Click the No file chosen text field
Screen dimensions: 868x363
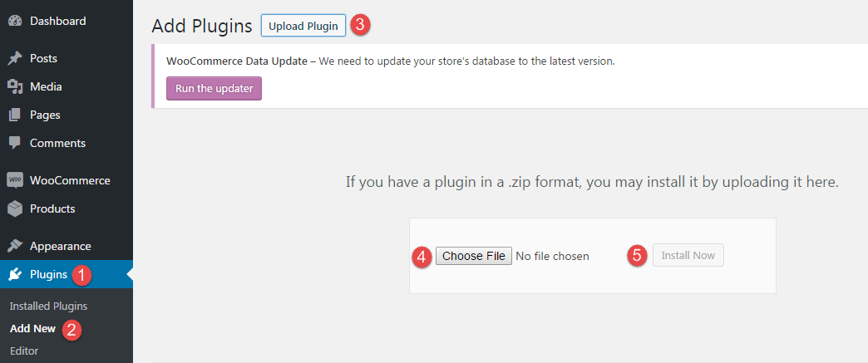coord(552,256)
